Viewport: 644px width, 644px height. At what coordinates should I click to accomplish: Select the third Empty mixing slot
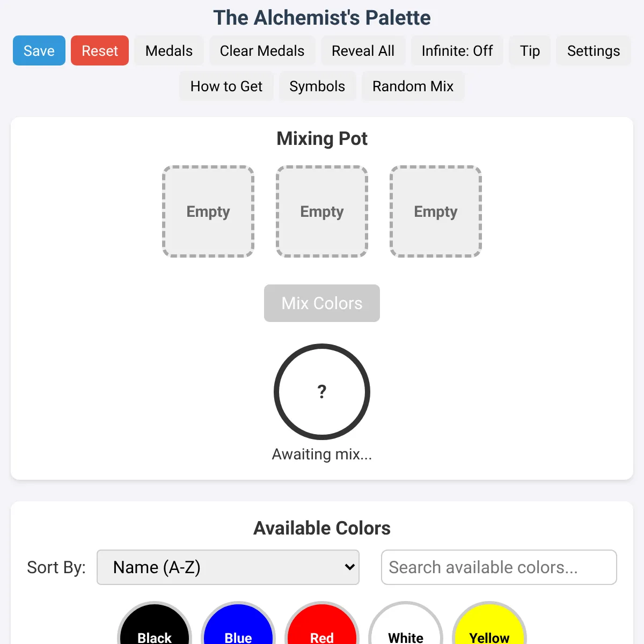tap(436, 211)
